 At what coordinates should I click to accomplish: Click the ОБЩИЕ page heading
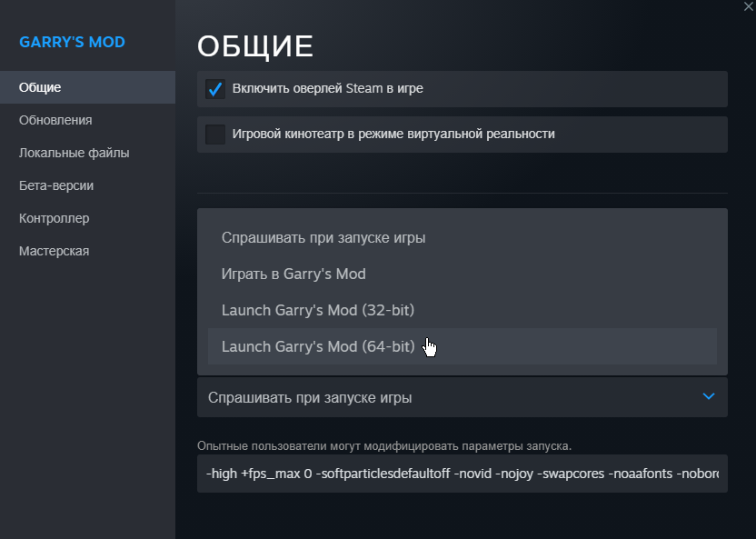tap(255, 46)
